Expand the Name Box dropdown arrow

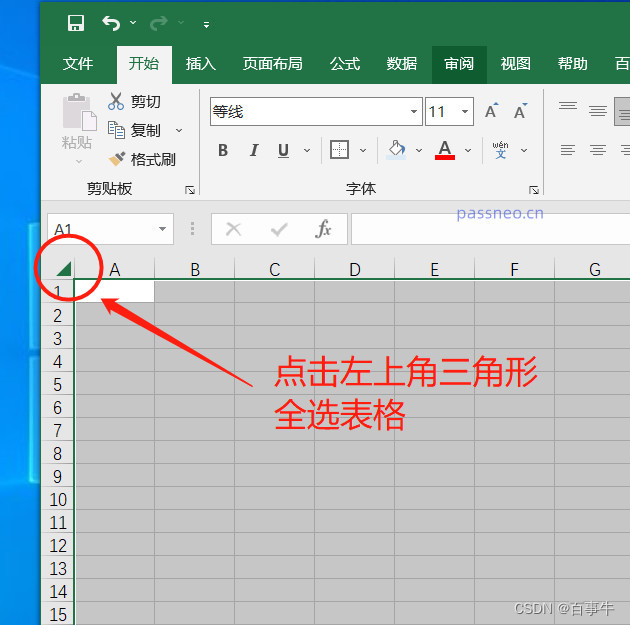pyautogui.click(x=162, y=229)
